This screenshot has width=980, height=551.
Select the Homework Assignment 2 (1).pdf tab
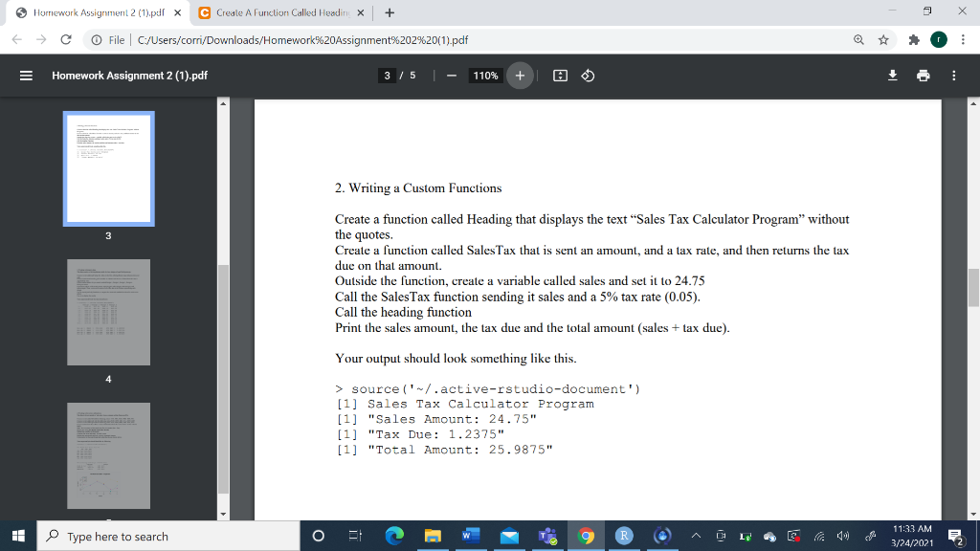[99, 12]
